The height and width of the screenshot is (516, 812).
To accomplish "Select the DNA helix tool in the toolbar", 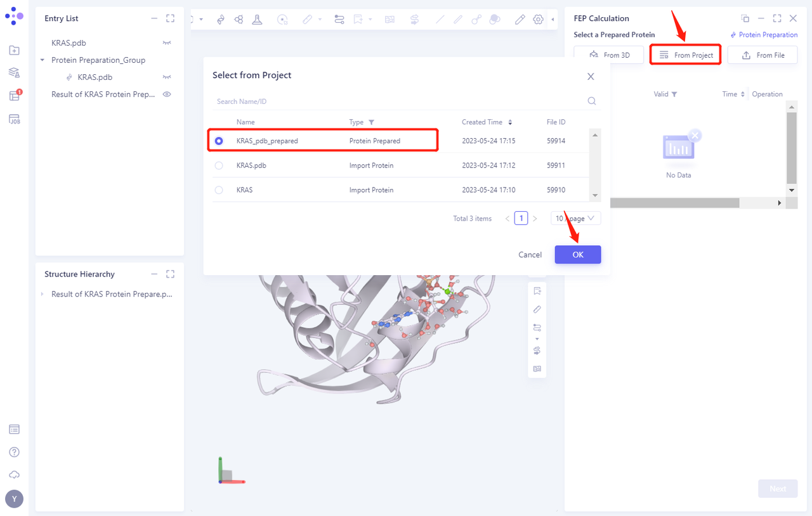I will pyautogui.click(x=221, y=19).
